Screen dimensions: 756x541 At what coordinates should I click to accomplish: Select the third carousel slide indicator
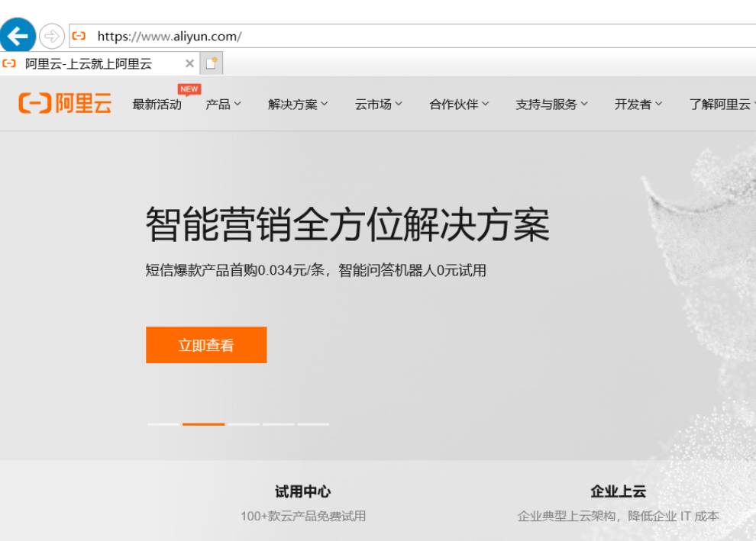tap(244, 424)
